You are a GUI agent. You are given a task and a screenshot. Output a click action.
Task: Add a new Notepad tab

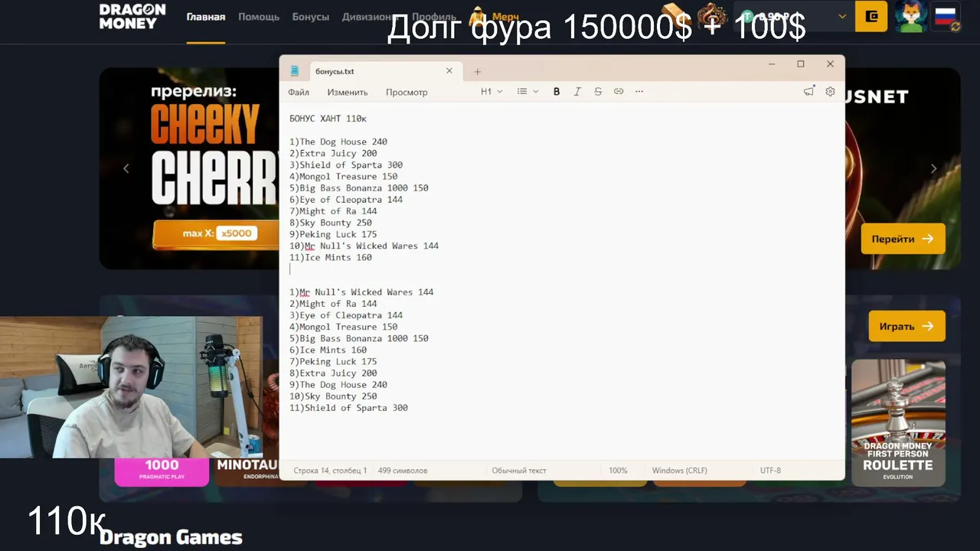point(477,71)
